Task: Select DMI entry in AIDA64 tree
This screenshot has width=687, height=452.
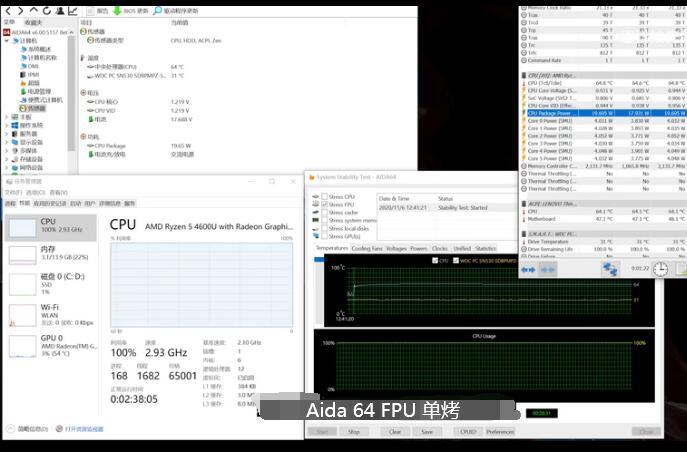Action: (29, 66)
